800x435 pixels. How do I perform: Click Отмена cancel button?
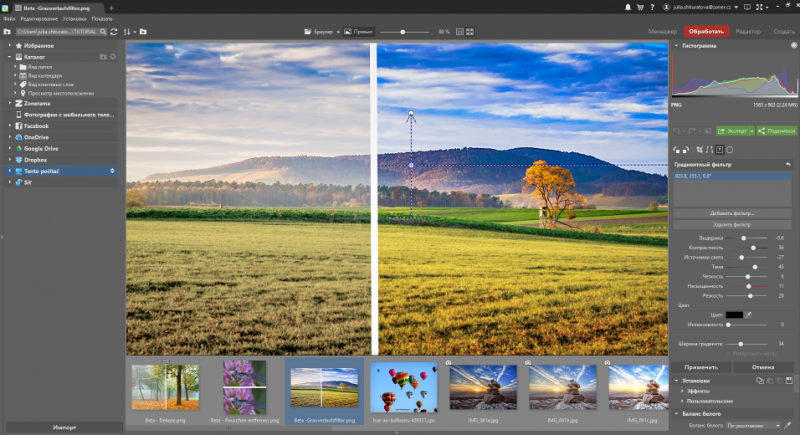click(763, 367)
